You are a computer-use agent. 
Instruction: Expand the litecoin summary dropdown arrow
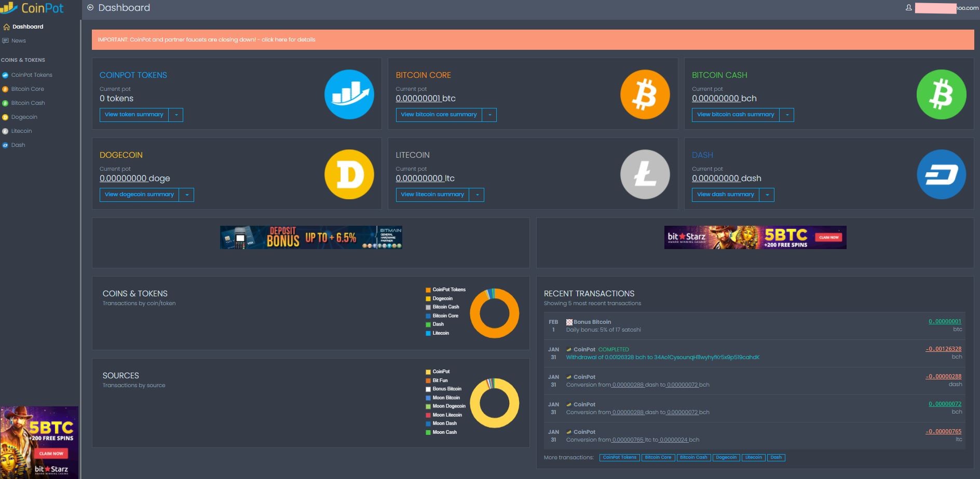tap(477, 195)
